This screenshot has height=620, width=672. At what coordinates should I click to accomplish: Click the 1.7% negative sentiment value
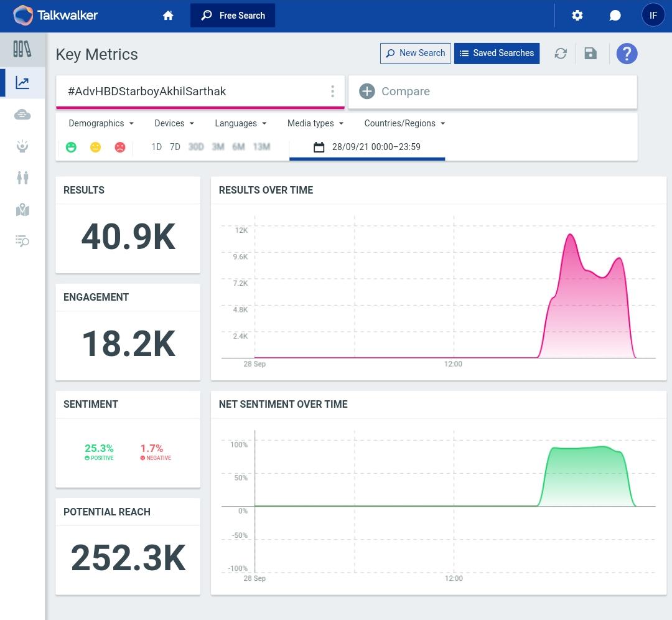[152, 448]
